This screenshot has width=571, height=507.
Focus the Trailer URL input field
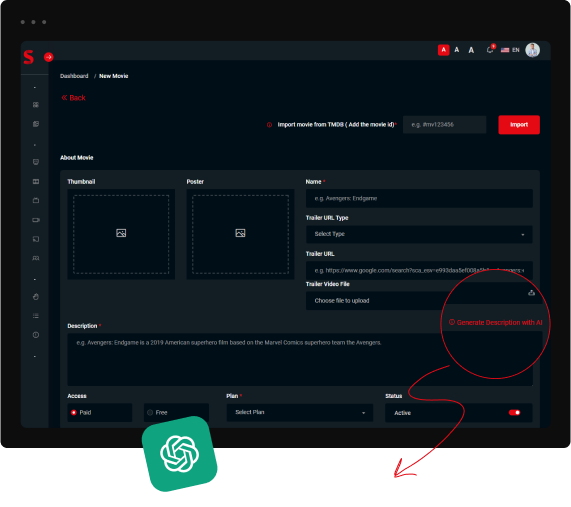pos(419,270)
